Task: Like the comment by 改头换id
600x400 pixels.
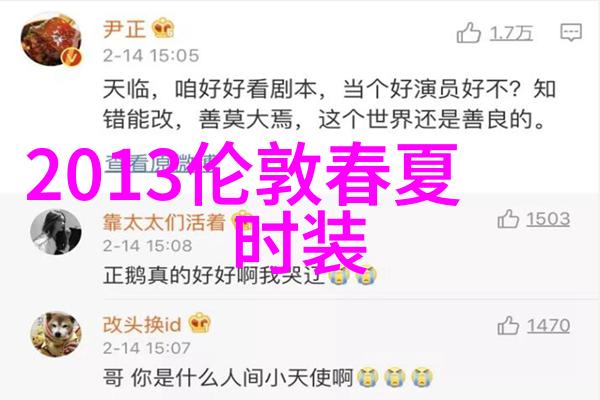Action: click(x=508, y=326)
